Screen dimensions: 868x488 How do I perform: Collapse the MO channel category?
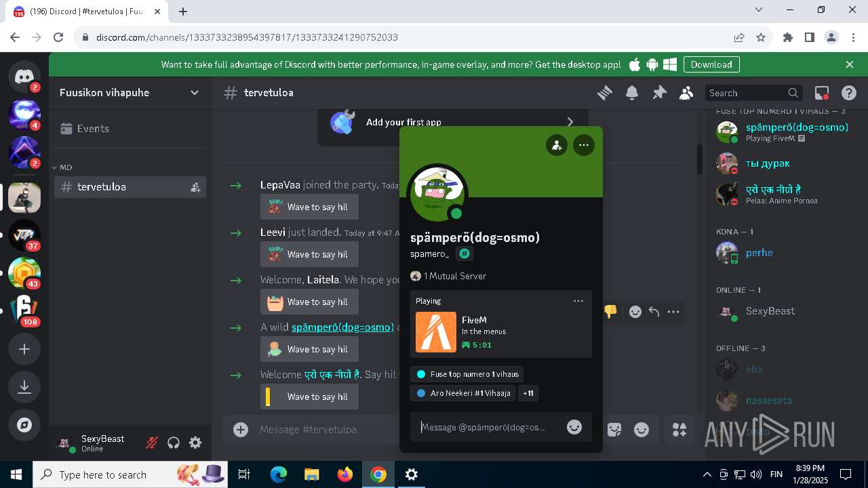(62, 167)
